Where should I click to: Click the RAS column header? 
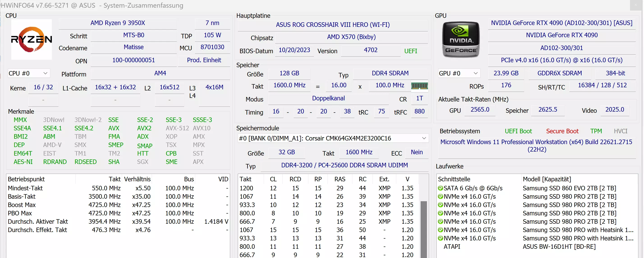pos(340,179)
